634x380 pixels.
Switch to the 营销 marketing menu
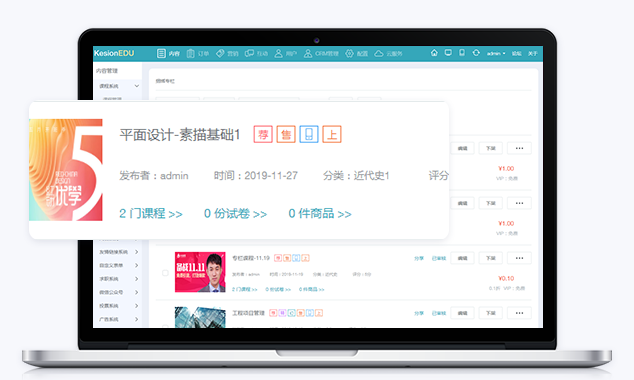click(x=227, y=53)
